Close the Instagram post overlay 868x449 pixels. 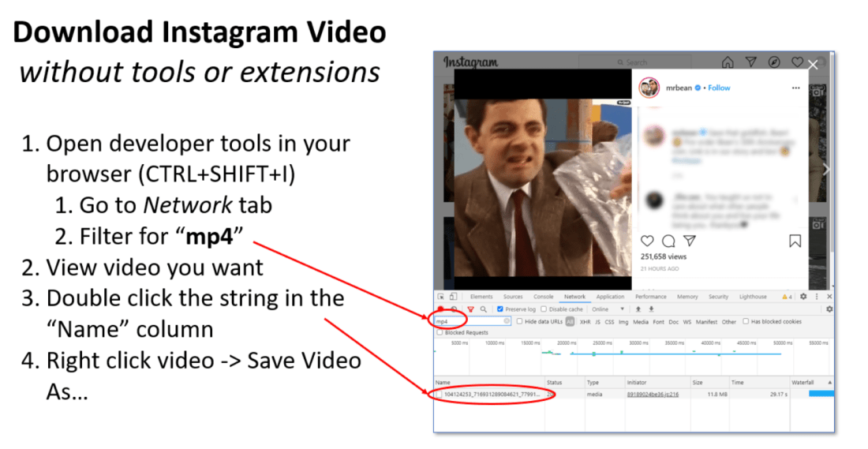point(813,65)
